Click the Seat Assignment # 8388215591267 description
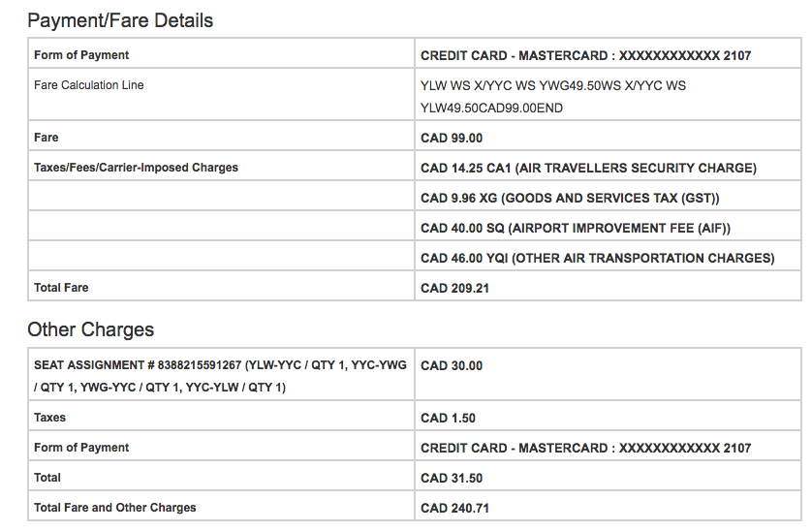 (x=220, y=376)
